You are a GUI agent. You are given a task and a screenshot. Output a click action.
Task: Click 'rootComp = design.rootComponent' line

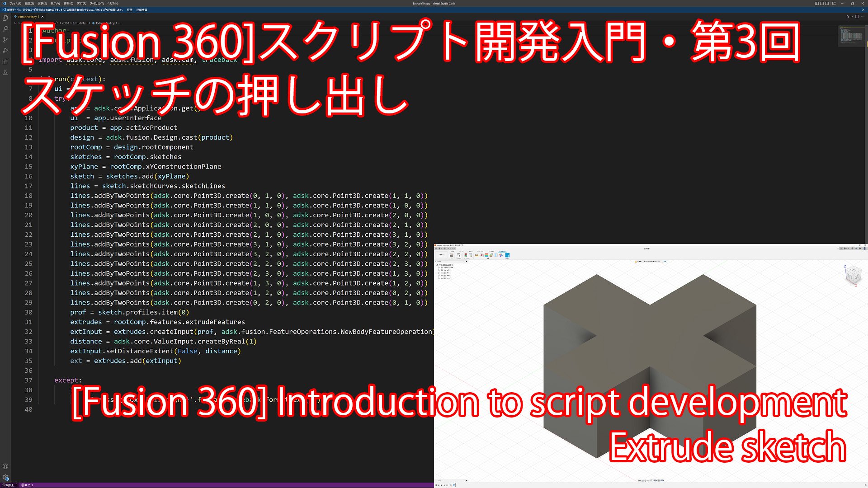(132, 147)
